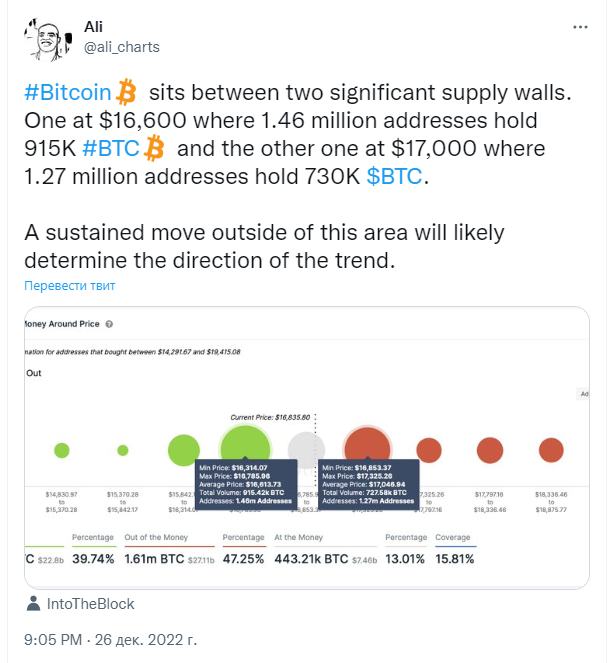Image resolution: width=611 pixels, height=663 pixels.
Task: Open the #Bitcoin hashtag link
Action: 68,92
